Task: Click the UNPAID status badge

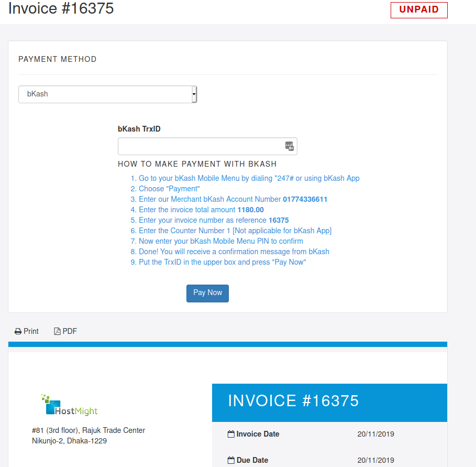Action: tap(419, 10)
